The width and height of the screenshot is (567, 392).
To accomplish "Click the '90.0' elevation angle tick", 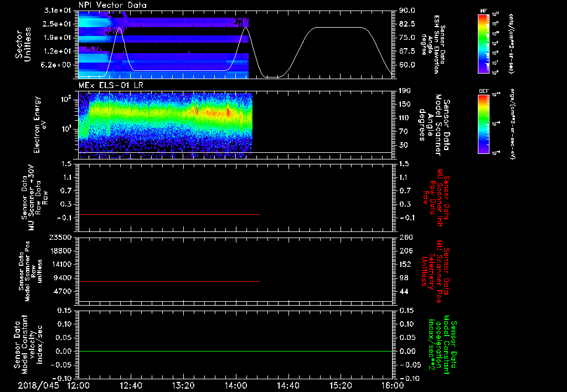I will 407,11.
